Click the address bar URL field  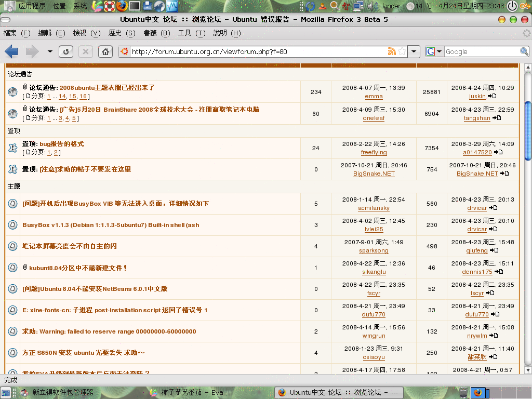pos(258,51)
